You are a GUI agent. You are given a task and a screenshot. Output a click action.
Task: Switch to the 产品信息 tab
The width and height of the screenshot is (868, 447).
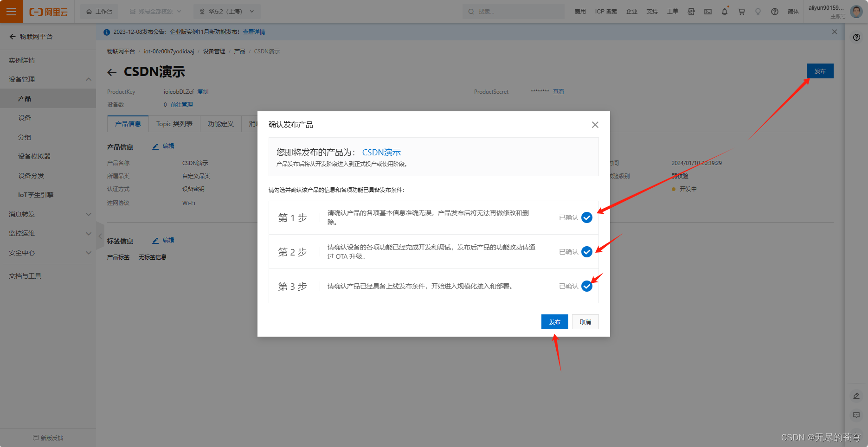(128, 124)
